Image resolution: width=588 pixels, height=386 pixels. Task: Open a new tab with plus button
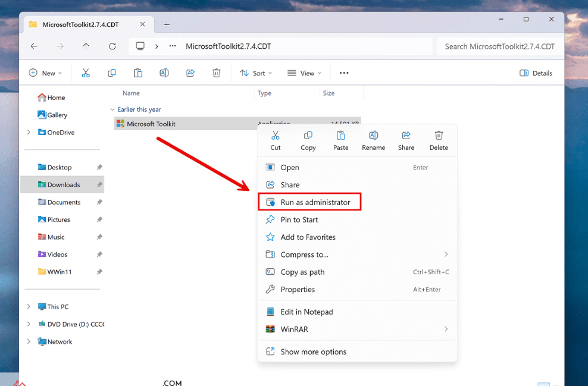(167, 24)
